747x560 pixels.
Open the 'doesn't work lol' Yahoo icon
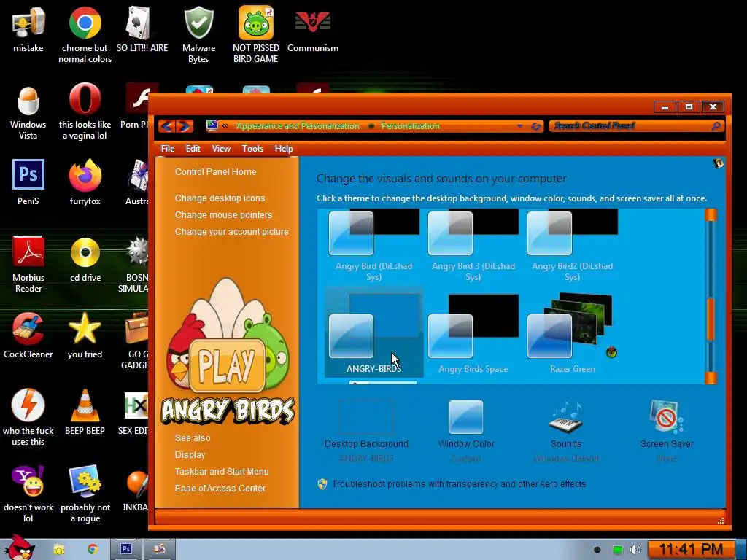pyautogui.click(x=28, y=494)
